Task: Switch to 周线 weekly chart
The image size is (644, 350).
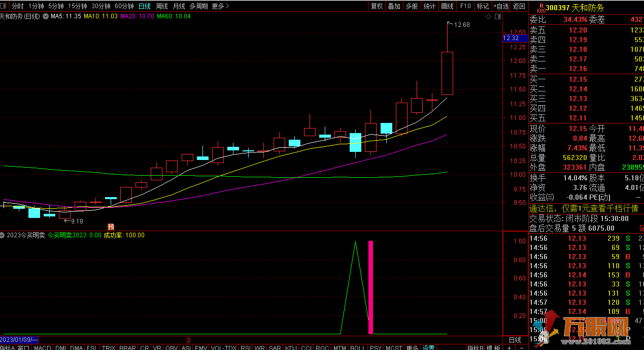Action: 161,6
